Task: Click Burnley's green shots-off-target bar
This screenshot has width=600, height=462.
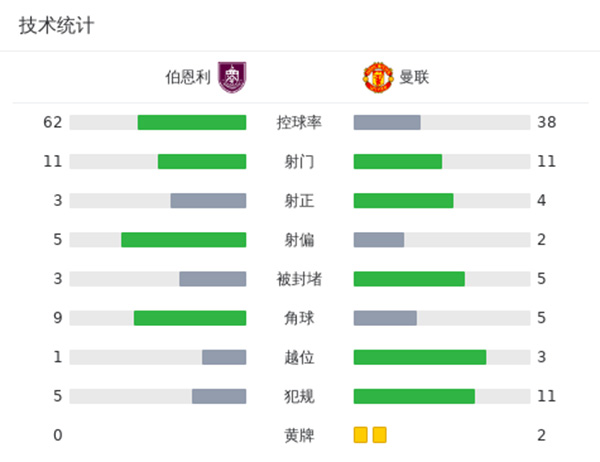Action: click(183, 239)
